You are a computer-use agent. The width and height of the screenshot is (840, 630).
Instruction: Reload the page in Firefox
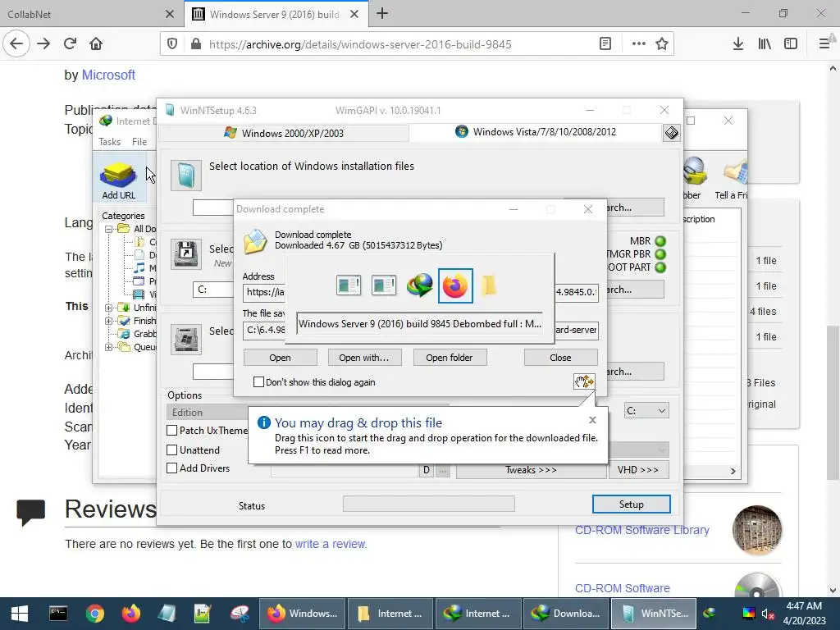point(70,44)
